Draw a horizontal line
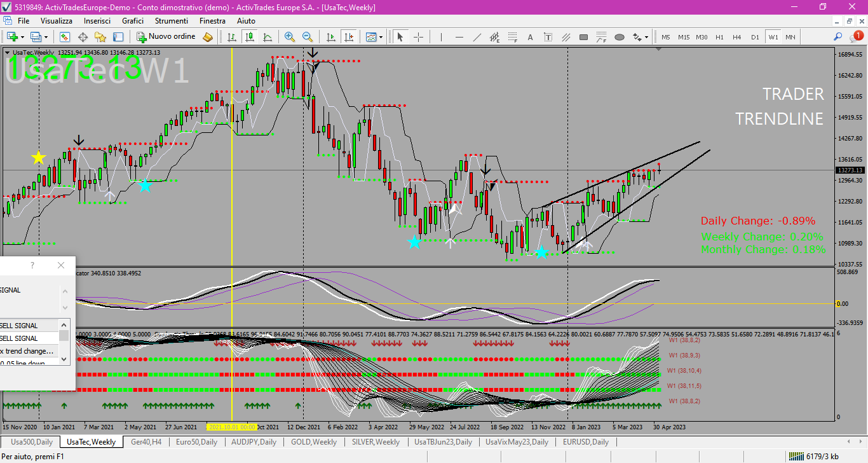 [459, 37]
